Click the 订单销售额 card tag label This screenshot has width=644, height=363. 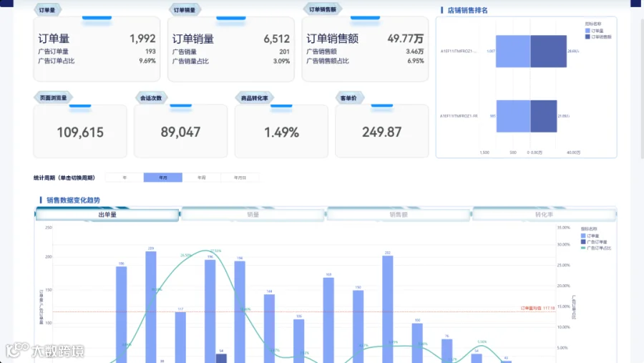click(x=323, y=9)
